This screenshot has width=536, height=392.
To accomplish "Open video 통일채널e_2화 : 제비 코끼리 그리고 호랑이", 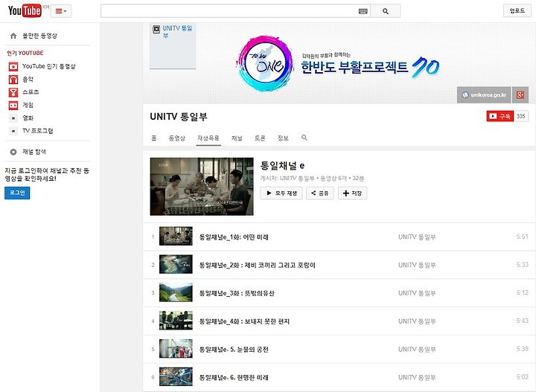I will click(x=258, y=265).
